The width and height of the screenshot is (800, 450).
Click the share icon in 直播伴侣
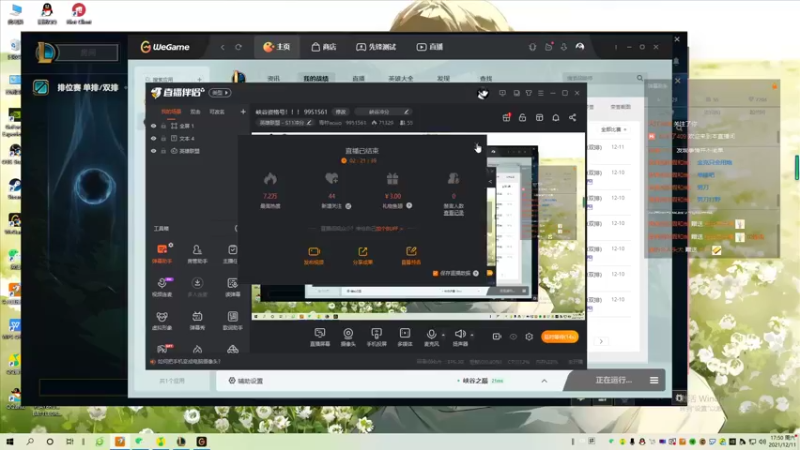coord(572,118)
